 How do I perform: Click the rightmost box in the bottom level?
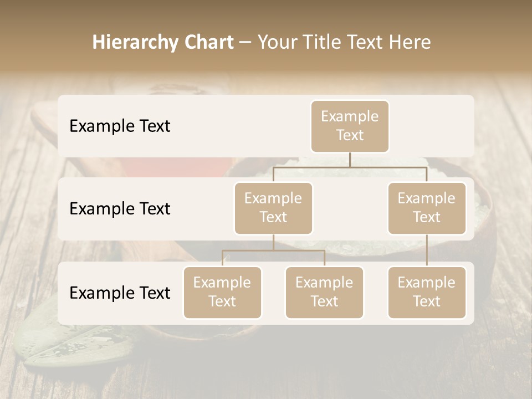427,292
